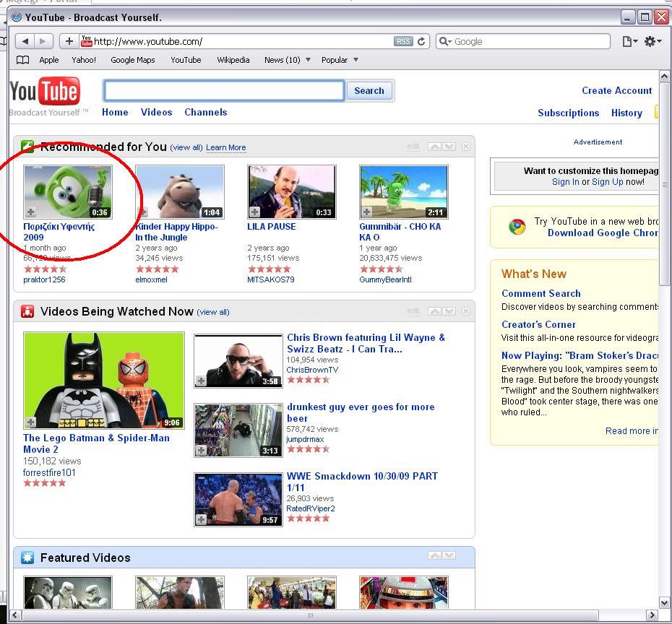Click the Search button next to the YouTube search box

pos(369,91)
